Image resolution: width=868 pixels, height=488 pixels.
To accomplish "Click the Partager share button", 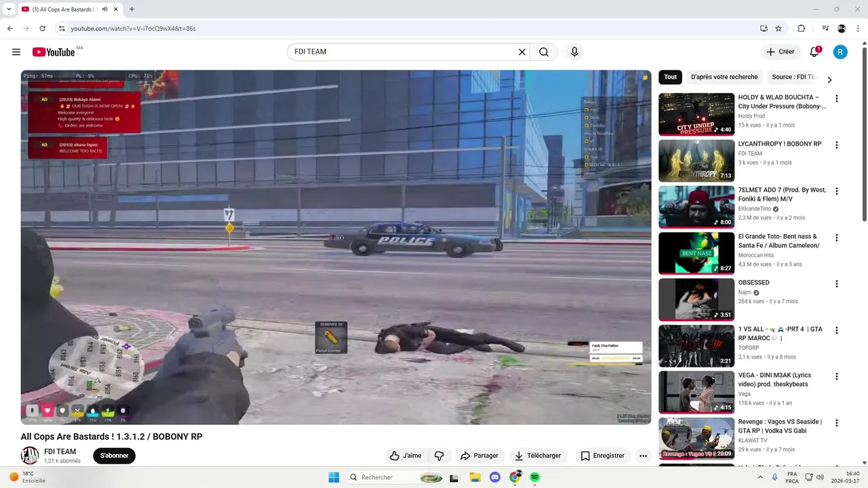I will pyautogui.click(x=479, y=455).
